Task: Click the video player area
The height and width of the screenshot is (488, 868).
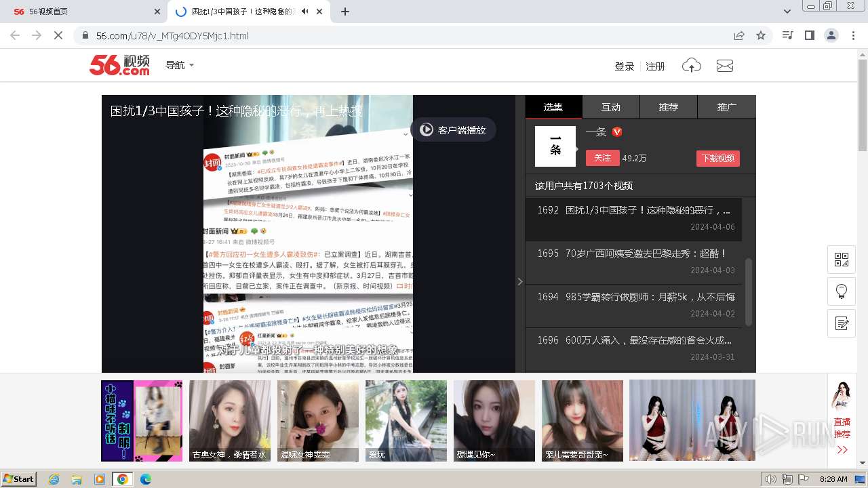Action: pyautogui.click(x=309, y=234)
